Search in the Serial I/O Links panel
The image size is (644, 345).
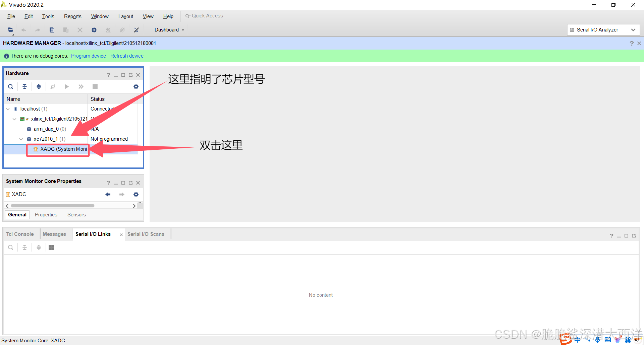[x=11, y=248]
